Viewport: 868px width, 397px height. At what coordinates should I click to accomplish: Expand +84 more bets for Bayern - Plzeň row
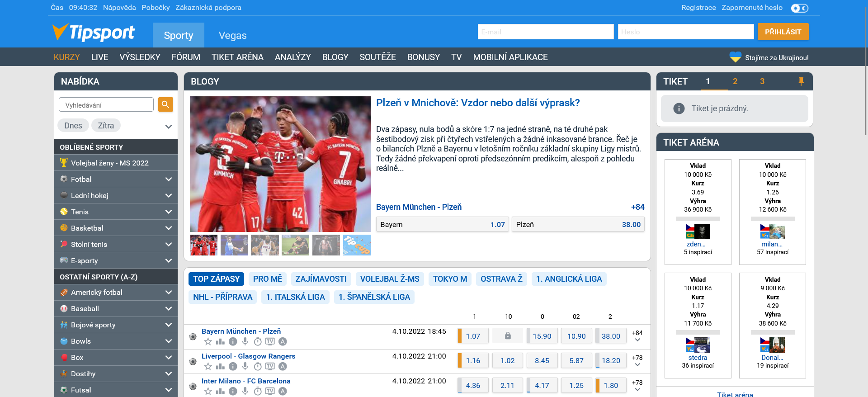coord(637,336)
